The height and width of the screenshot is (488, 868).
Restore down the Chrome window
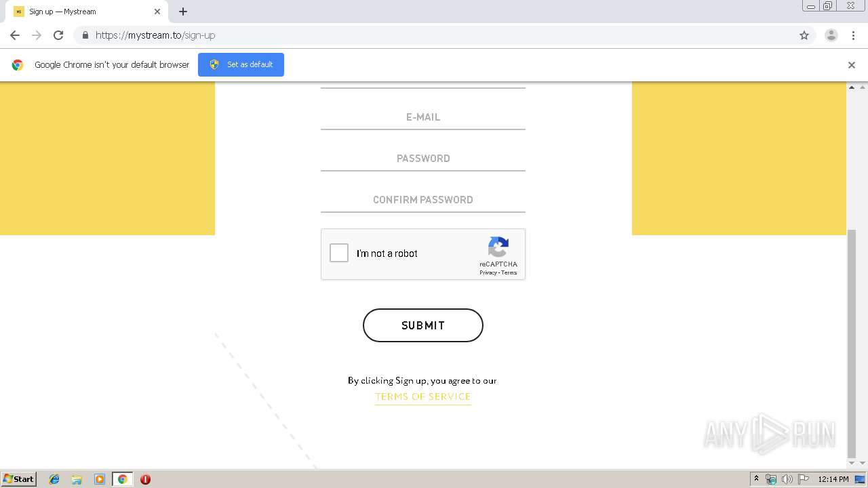828,6
